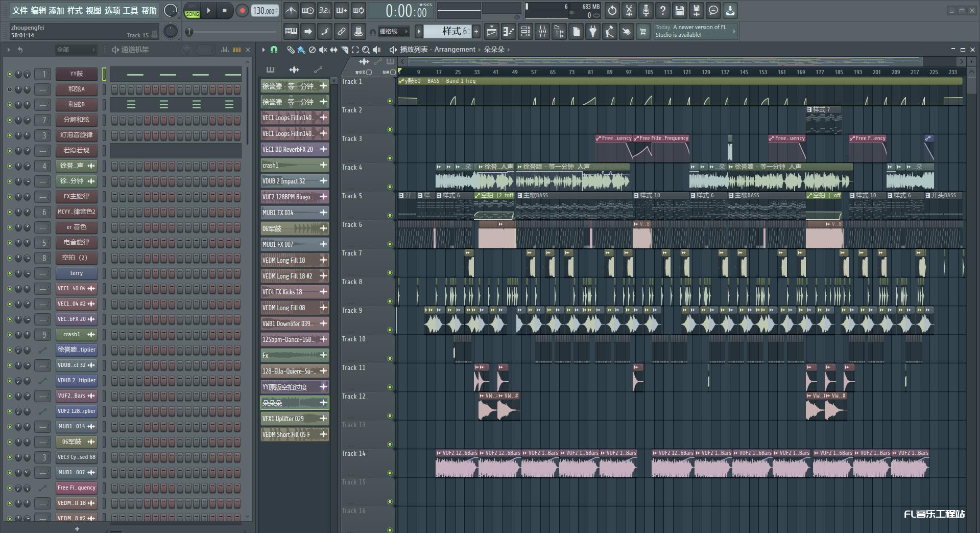Toggle playlist snap magnet icon

point(274,50)
